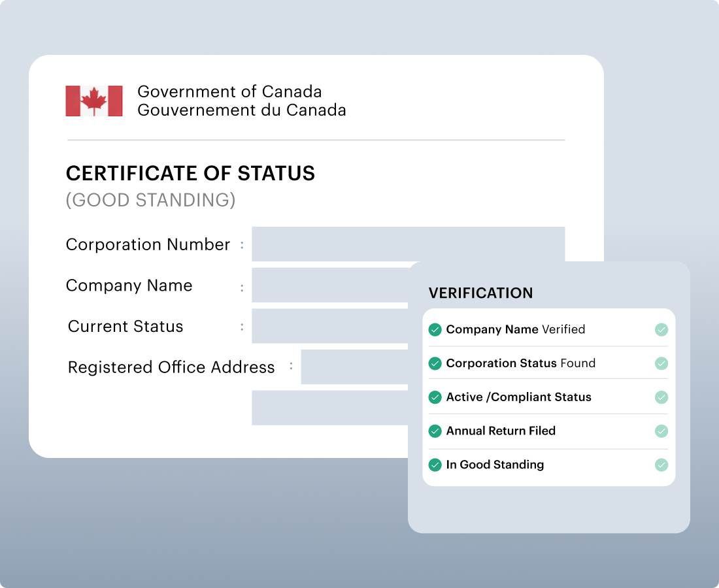Click green check beside Company Name Verified
The width and height of the screenshot is (719, 588).
pyautogui.click(x=435, y=329)
